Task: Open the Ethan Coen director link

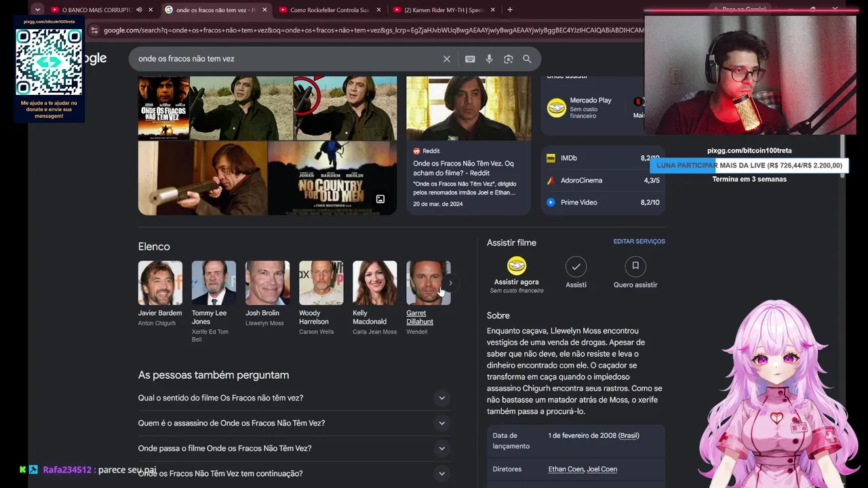Action: (566, 469)
